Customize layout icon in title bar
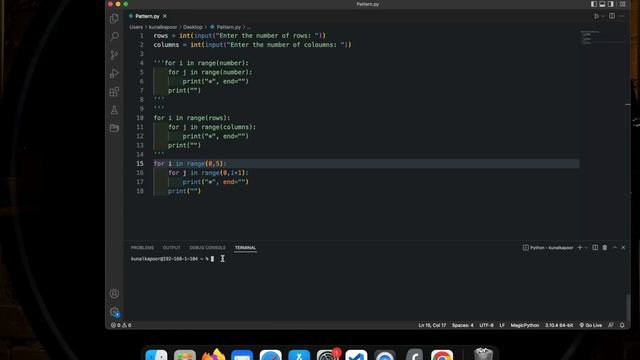640x360 pixels. [623, 4]
